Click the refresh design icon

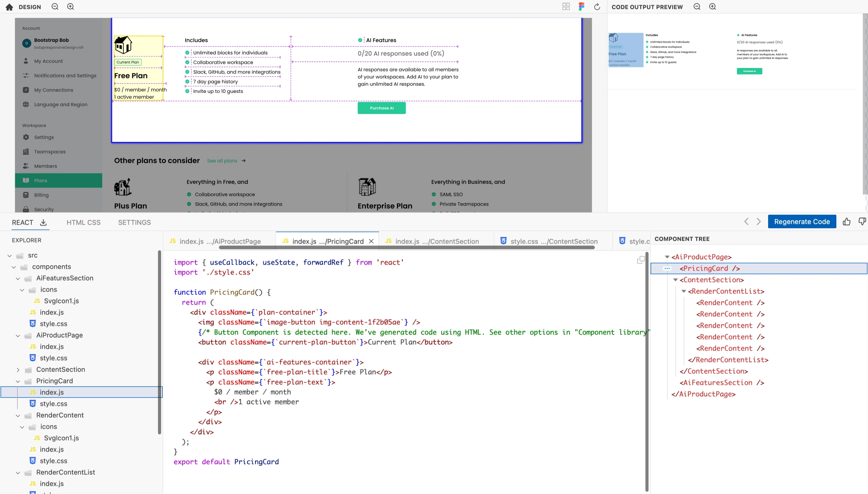(597, 7)
